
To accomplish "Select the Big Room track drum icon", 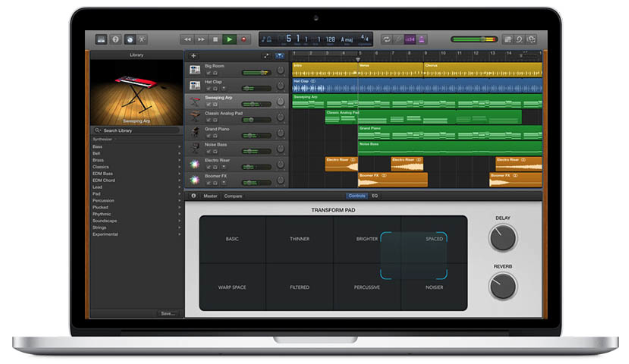I will coord(195,69).
